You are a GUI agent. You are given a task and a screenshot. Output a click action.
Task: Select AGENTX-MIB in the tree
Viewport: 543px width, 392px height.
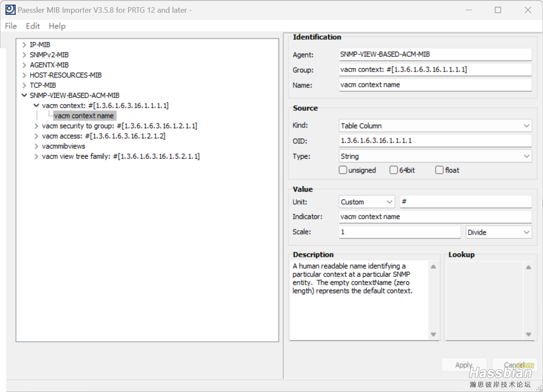[49, 65]
